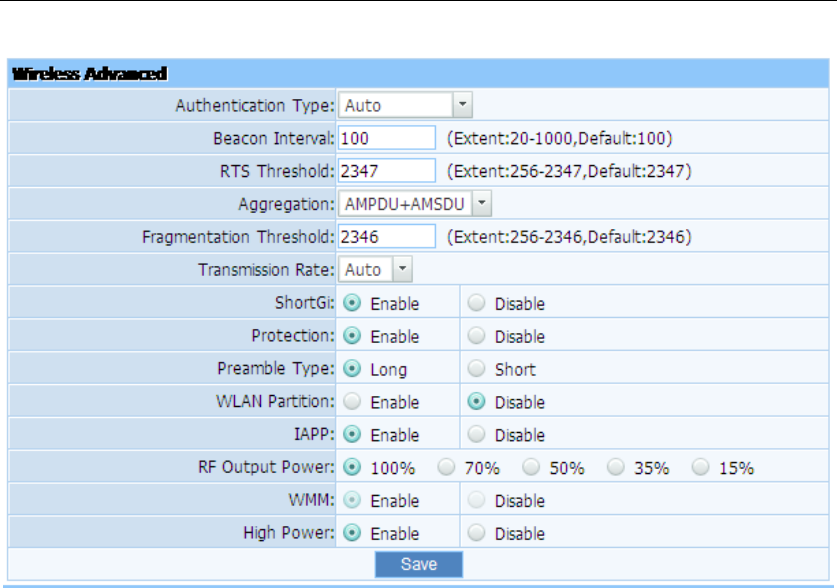This screenshot has width=837, height=588.
Task: Click the Authentication Type label
Action: click(255, 106)
